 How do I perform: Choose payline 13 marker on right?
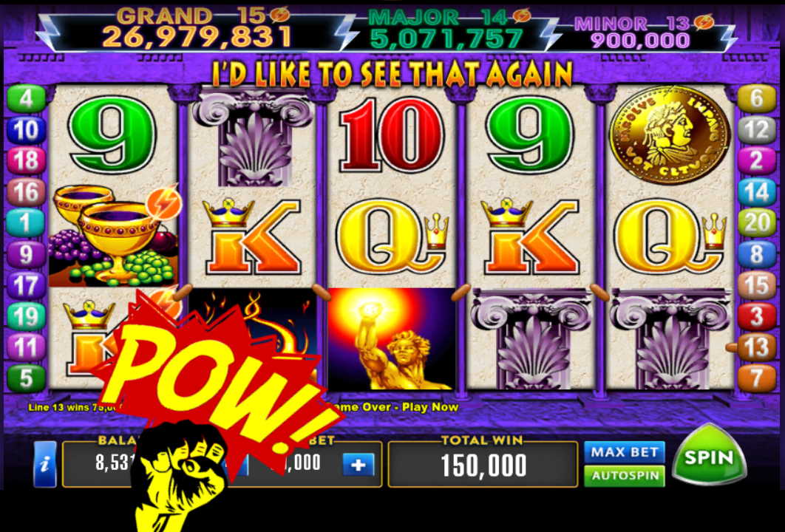756,347
